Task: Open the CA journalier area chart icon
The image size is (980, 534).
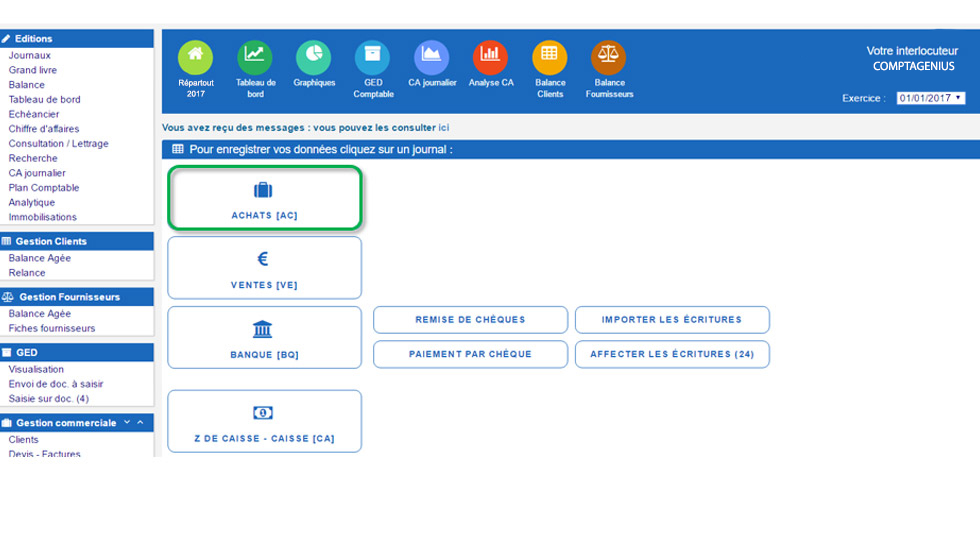Action: 431,57
